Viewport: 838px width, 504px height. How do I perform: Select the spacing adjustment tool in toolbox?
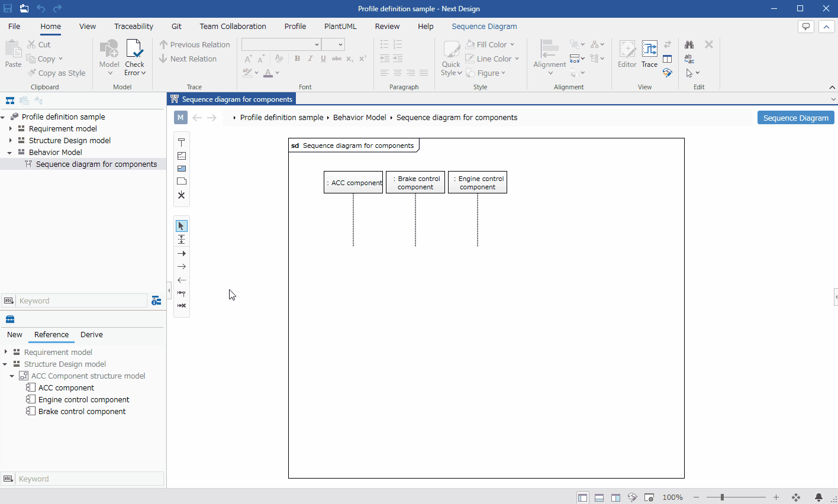[x=182, y=240]
